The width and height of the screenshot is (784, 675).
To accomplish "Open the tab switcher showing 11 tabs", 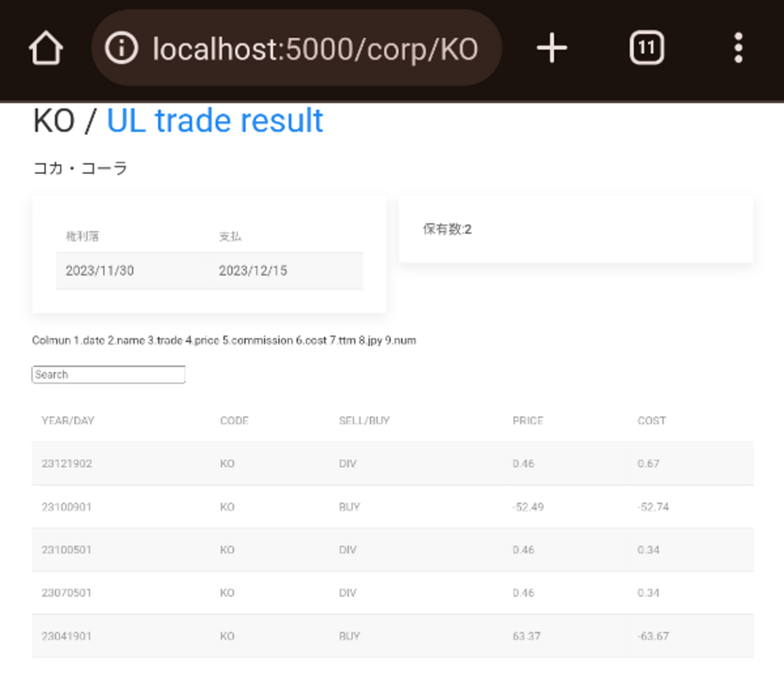I will point(646,48).
